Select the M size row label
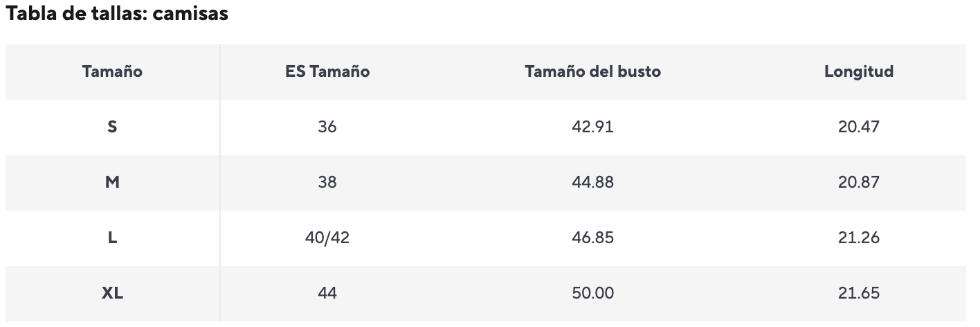980x327 pixels. pos(112,182)
